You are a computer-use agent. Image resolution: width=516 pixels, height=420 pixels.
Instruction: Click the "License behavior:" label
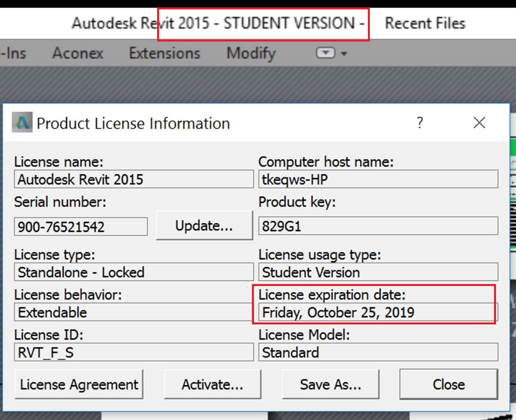click(x=68, y=295)
